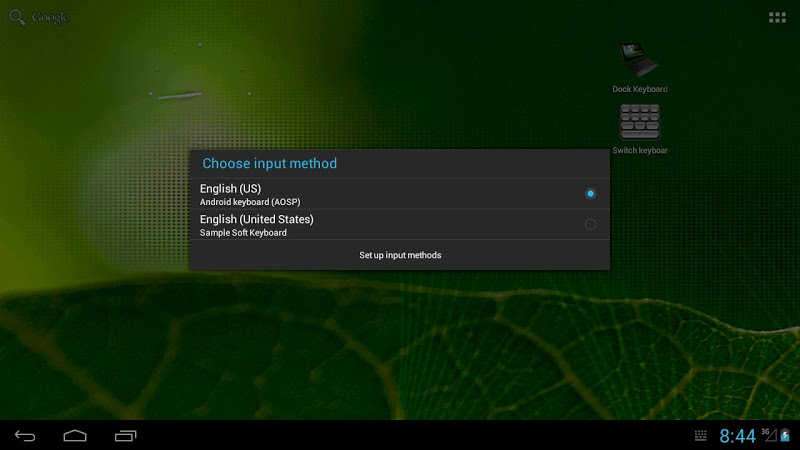Tap the 3G signal strength indicator
Viewport: 800px width, 450px height.
769,435
